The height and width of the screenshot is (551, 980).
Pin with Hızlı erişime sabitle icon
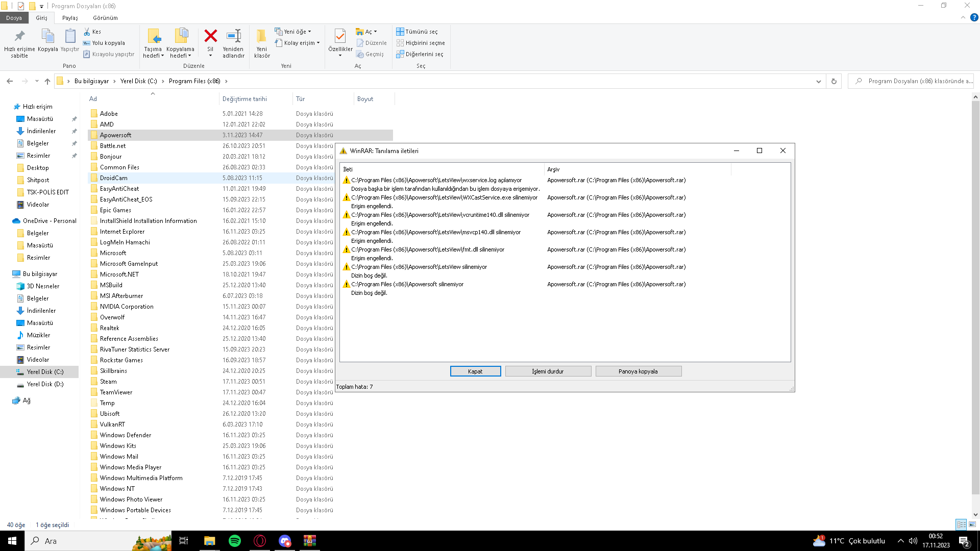coord(19,37)
